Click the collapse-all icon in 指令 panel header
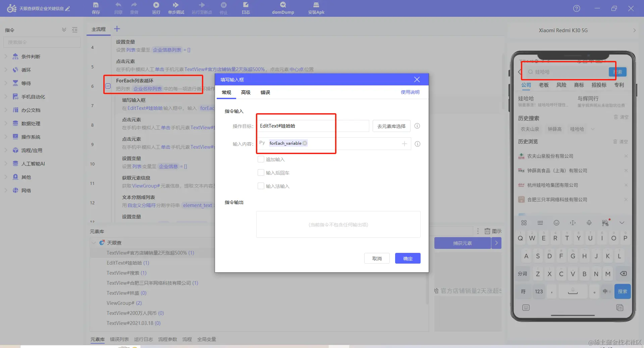The width and height of the screenshot is (644, 348). [x=64, y=30]
